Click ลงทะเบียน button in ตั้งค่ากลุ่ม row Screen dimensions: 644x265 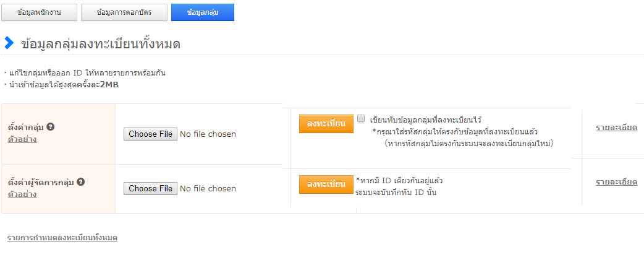pos(326,123)
